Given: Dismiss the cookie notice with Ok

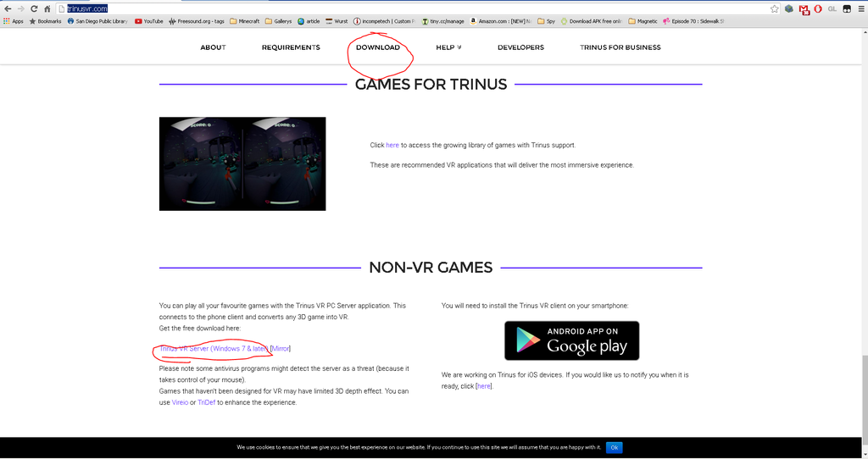Looking at the screenshot, I should coord(614,447).
